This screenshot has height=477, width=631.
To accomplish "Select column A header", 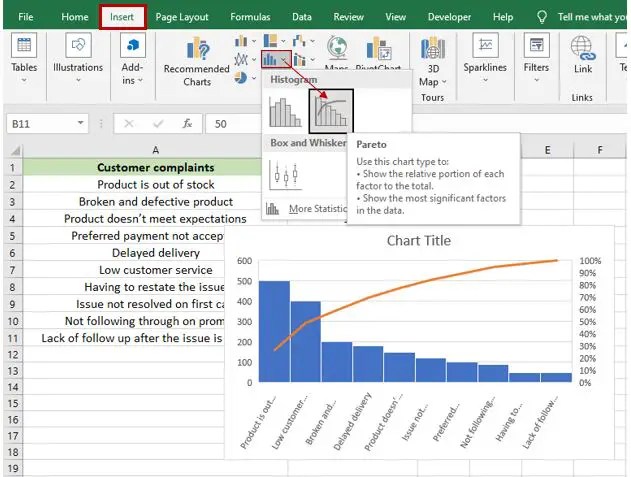I will (155, 151).
